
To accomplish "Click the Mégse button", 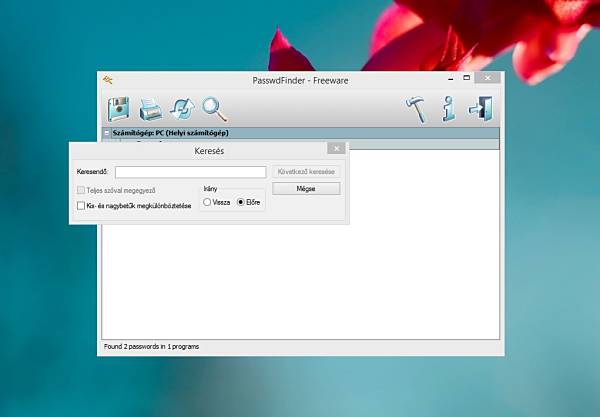I will tap(306, 189).
